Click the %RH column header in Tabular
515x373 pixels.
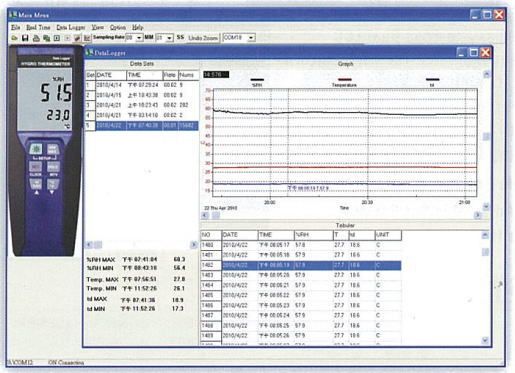(313, 235)
